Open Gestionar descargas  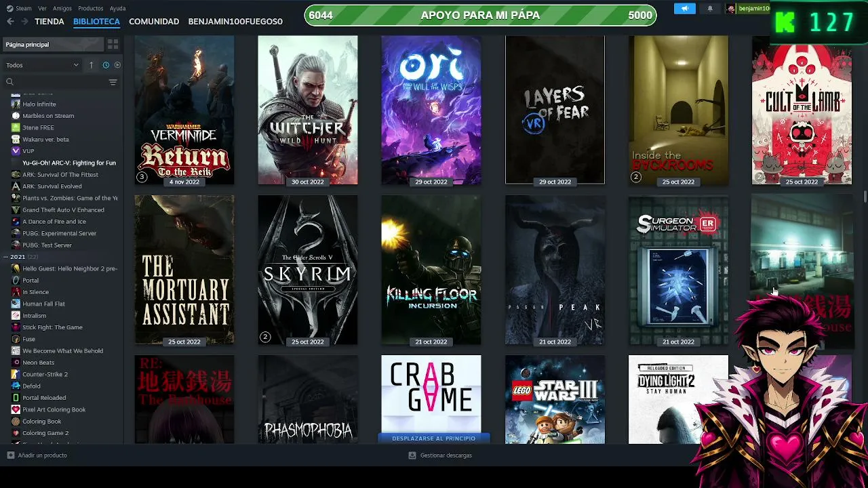[440, 455]
